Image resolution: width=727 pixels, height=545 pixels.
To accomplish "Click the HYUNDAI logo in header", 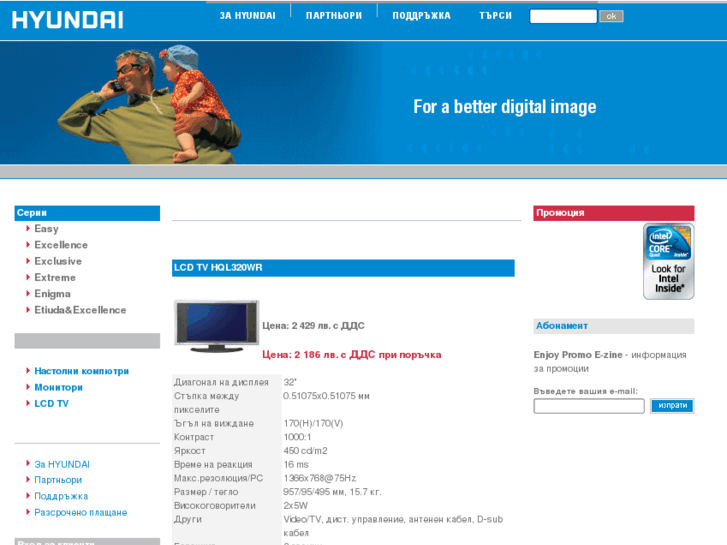I will 68,20.
